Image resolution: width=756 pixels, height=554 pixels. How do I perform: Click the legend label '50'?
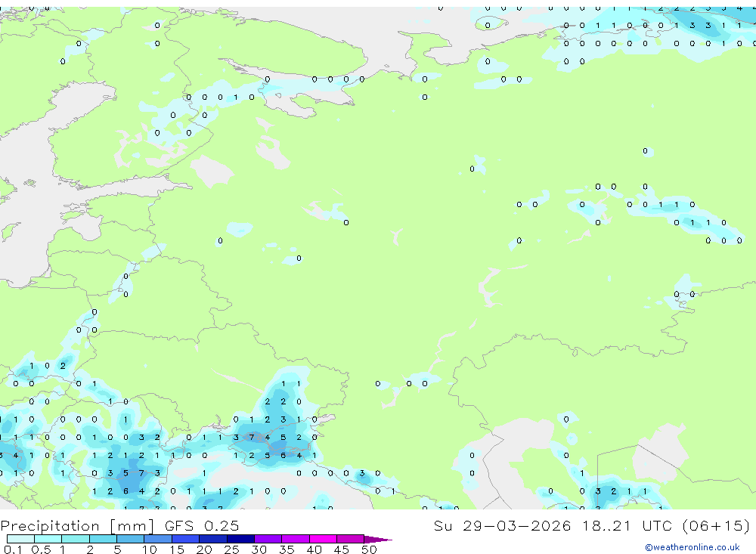point(369,549)
